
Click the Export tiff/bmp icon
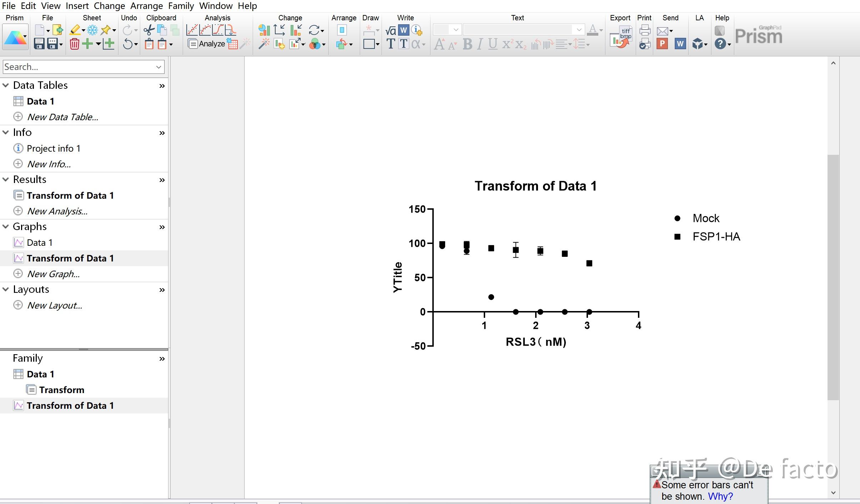[x=621, y=37]
